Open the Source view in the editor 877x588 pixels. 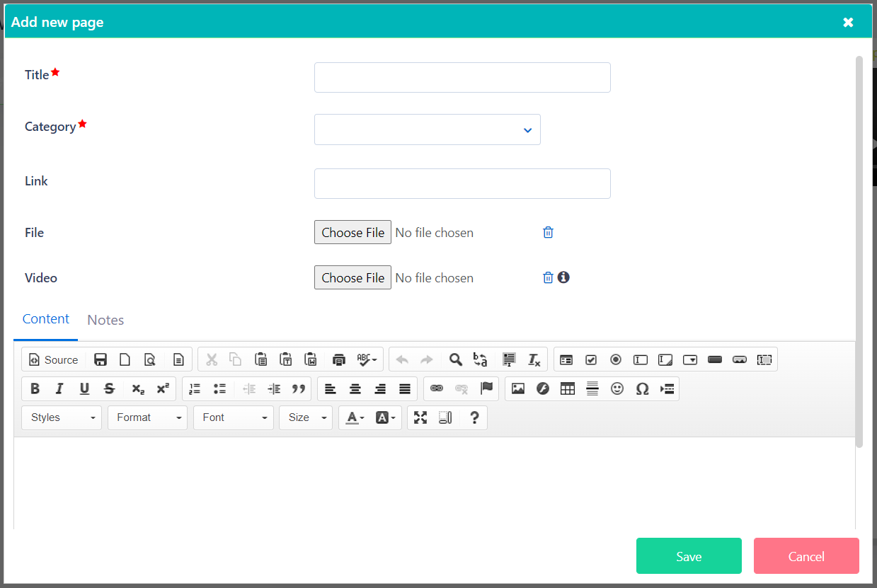coord(53,359)
